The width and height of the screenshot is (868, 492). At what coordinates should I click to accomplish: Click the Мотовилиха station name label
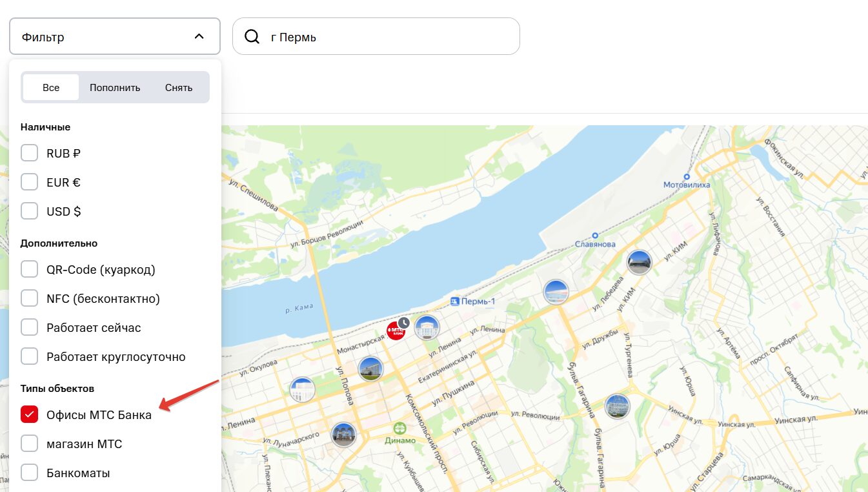click(x=687, y=185)
